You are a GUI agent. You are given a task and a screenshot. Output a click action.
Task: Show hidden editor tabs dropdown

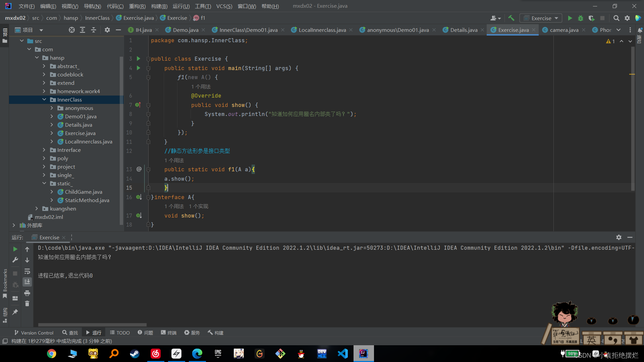coord(619,30)
